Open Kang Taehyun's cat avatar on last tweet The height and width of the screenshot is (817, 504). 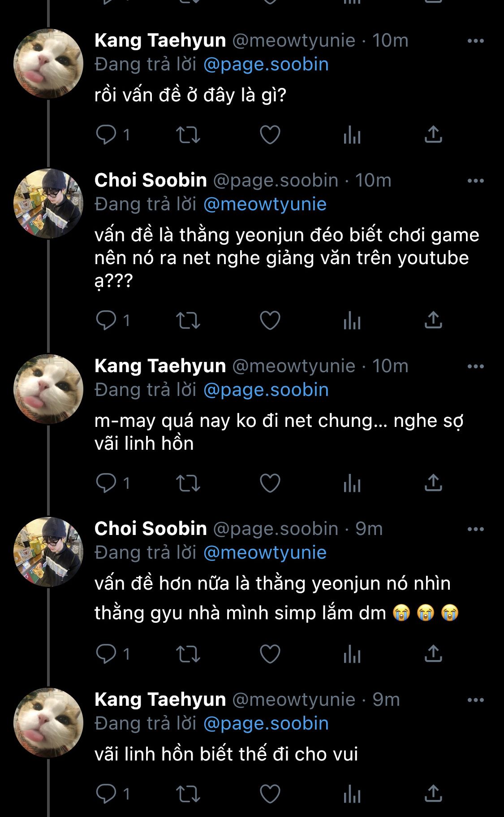[48, 722]
